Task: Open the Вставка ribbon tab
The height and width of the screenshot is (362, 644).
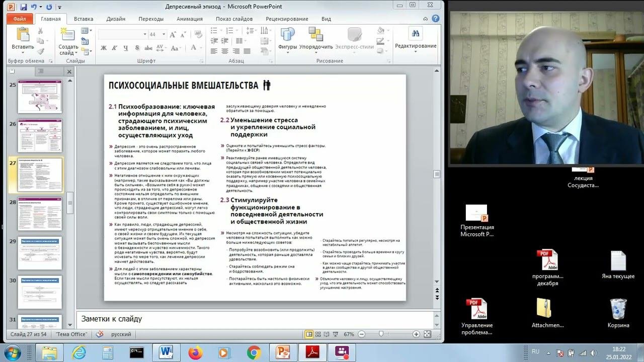Action: [84, 19]
